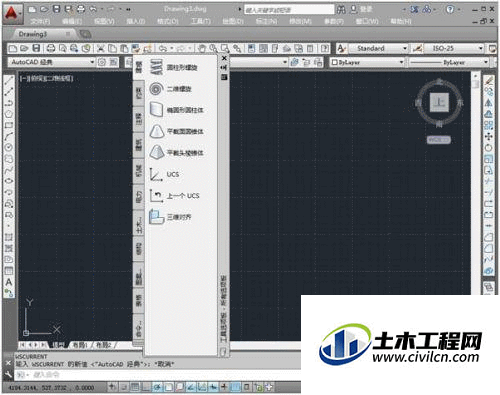Select the Multiline Text A tool
Viewport: 500px width, 395px height.
point(9,282)
